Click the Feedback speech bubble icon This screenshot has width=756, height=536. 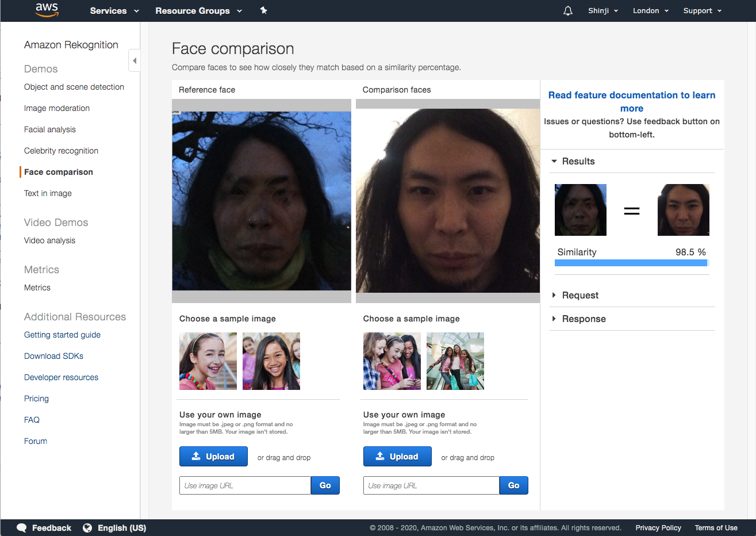click(22, 528)
